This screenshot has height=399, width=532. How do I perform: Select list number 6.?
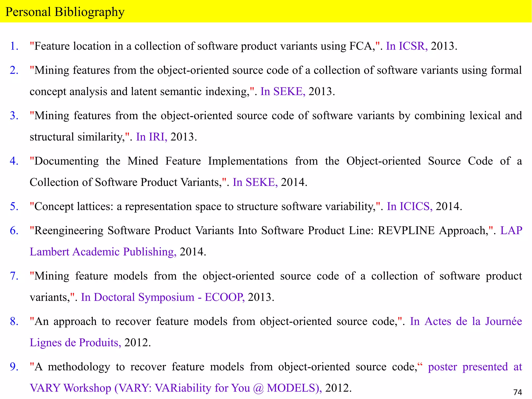(14, 231)
